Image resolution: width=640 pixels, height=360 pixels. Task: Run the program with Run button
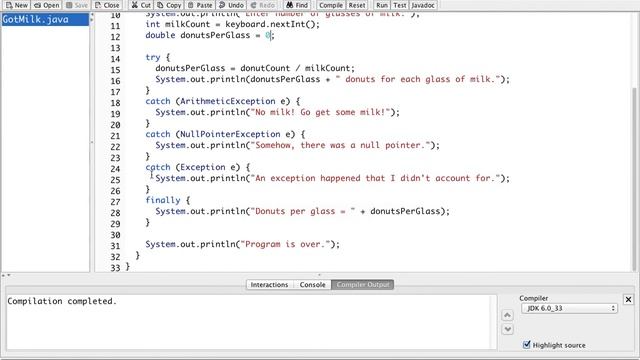point(382,5)
